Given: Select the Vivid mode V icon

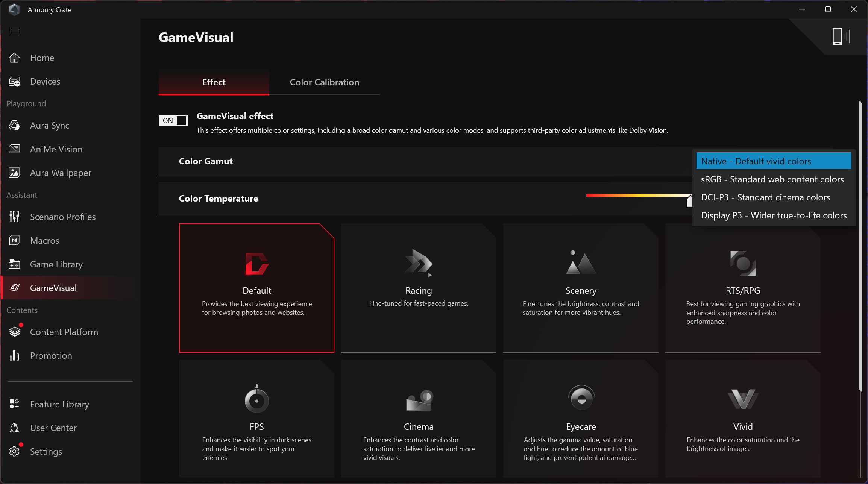Looking at the screenshot, I should 743,399.
